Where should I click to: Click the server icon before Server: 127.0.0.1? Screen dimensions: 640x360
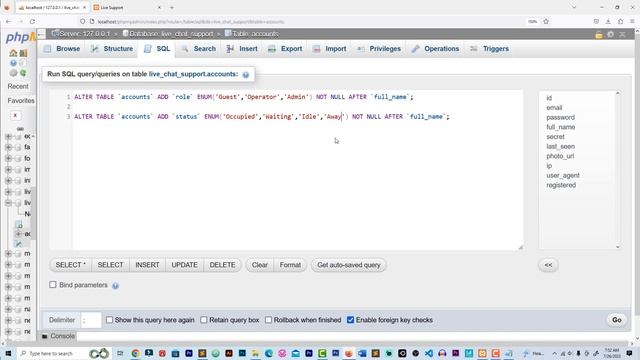55,33
